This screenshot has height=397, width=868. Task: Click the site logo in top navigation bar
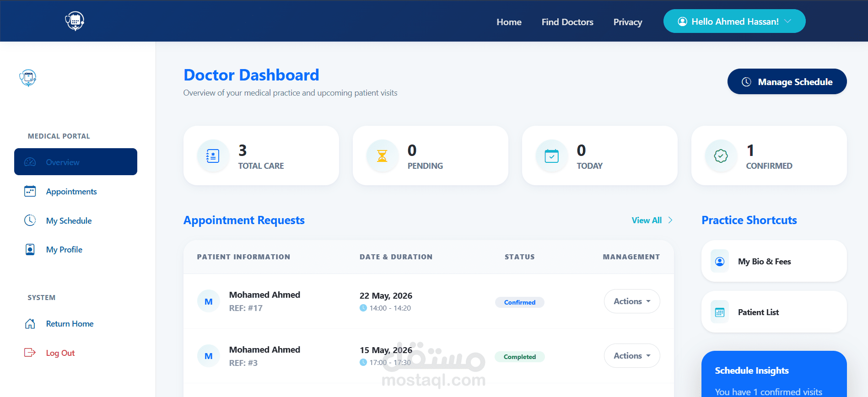tap(75, 21)
